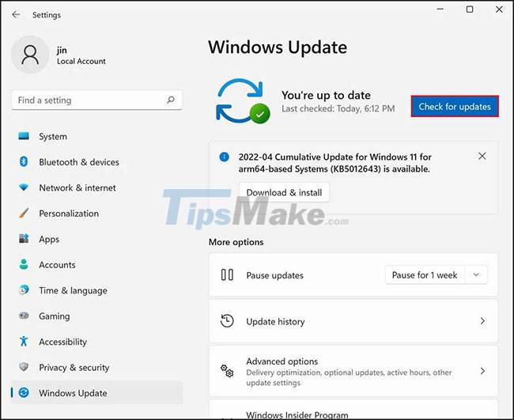
Task: Click the 2022-04 Cumulative Update message text
Action: pos(334,163)
